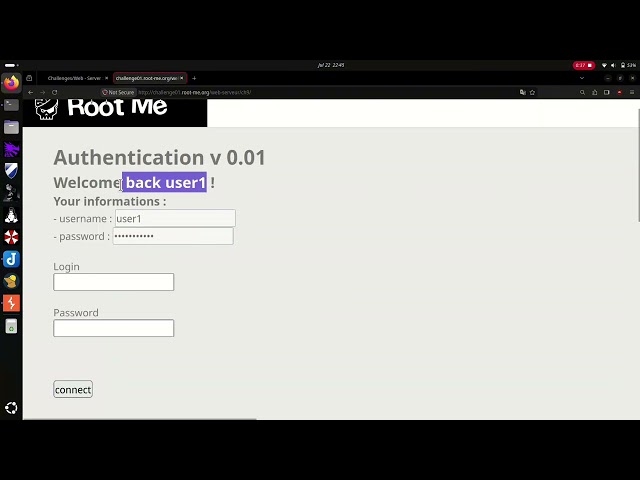Image resolution: width=640 pixels, height=480 pixels.
Task: Click the 'Authentication v 0.01' heading
Action: (x=160, y=158)
